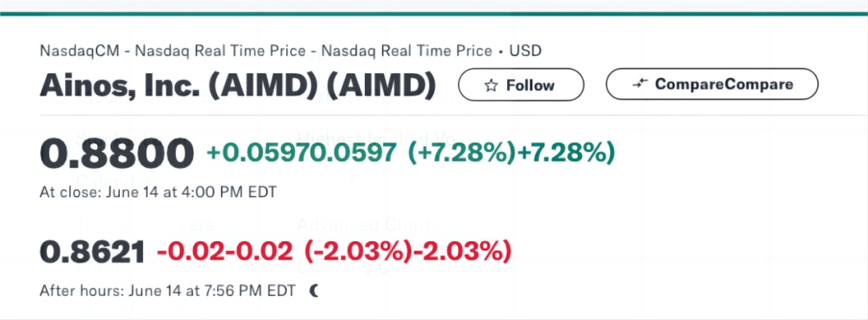Click the star icon beside Follow

[x=491, y=85]
